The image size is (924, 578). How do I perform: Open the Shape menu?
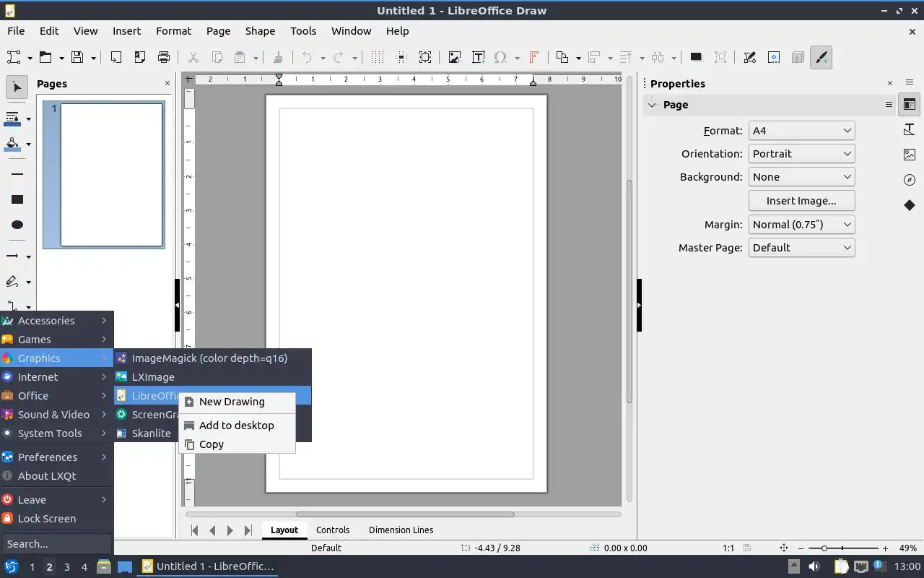[x=260, y=31]
